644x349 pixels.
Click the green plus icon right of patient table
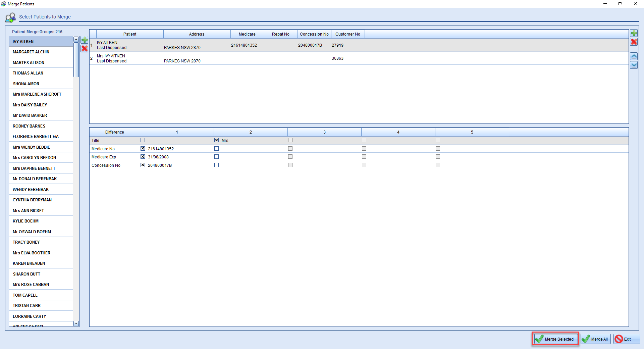coord(634,33)
